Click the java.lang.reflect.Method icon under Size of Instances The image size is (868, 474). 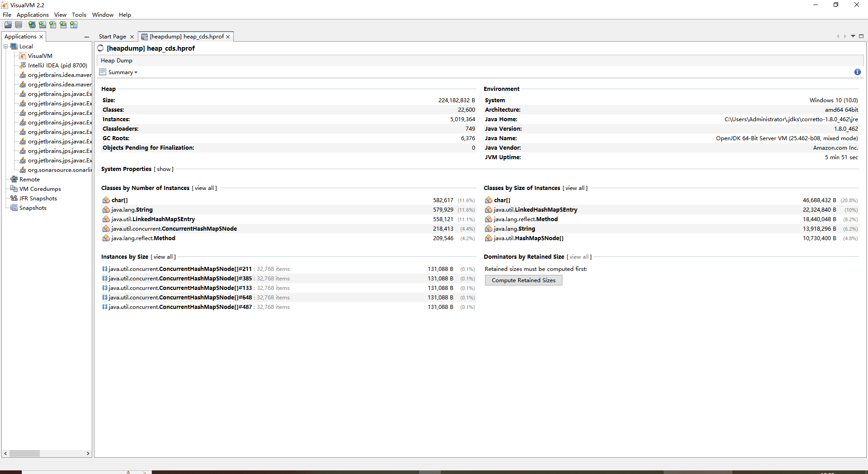[489, 219]
